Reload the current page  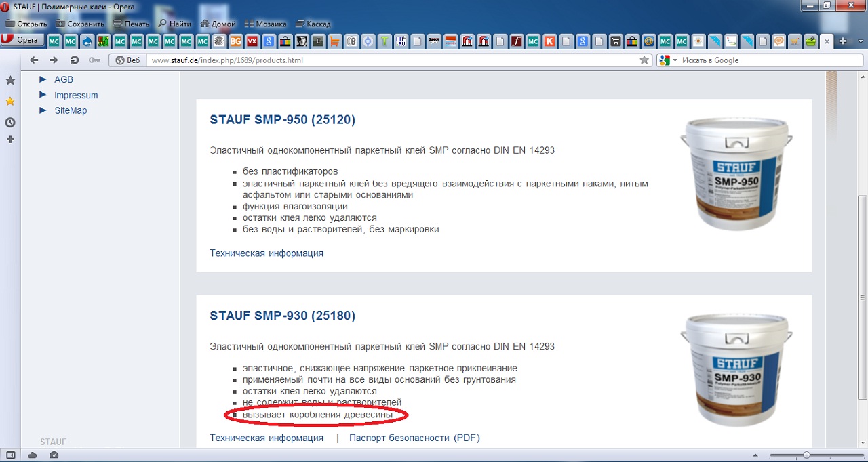(75, 60)
